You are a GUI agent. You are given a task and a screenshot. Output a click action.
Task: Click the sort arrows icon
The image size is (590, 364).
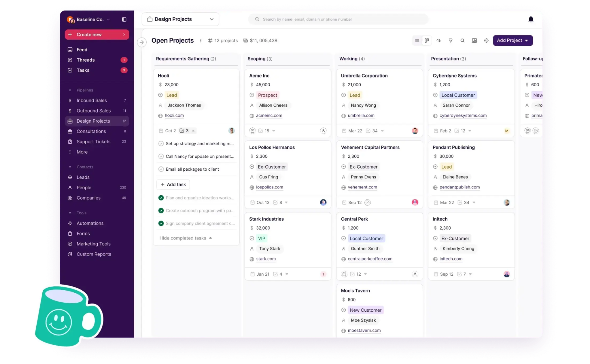pos(438,41)
